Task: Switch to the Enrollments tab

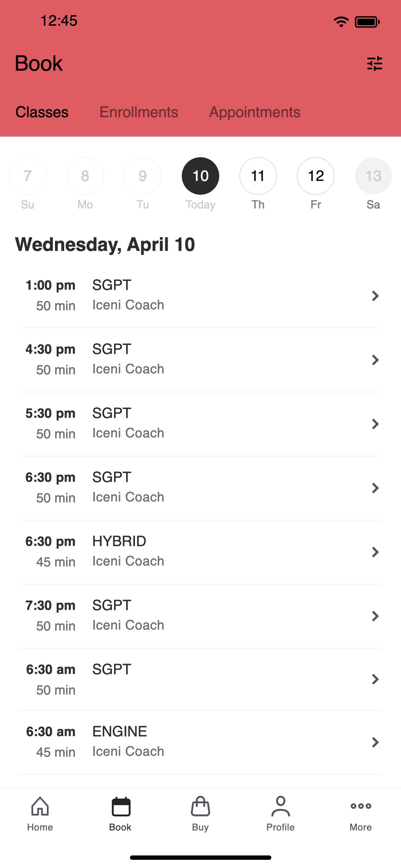Action: 139,112
